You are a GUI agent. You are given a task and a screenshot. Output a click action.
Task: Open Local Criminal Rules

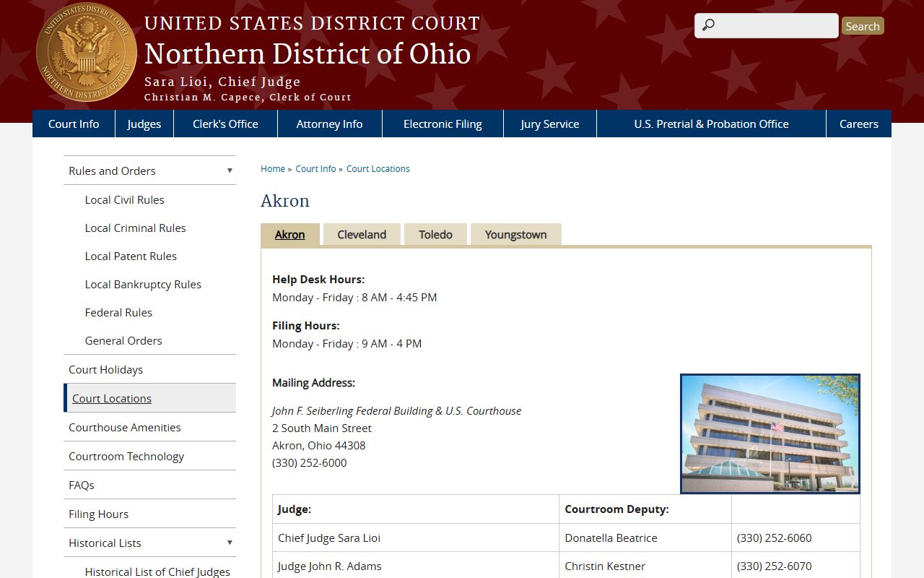pos(135,228)
